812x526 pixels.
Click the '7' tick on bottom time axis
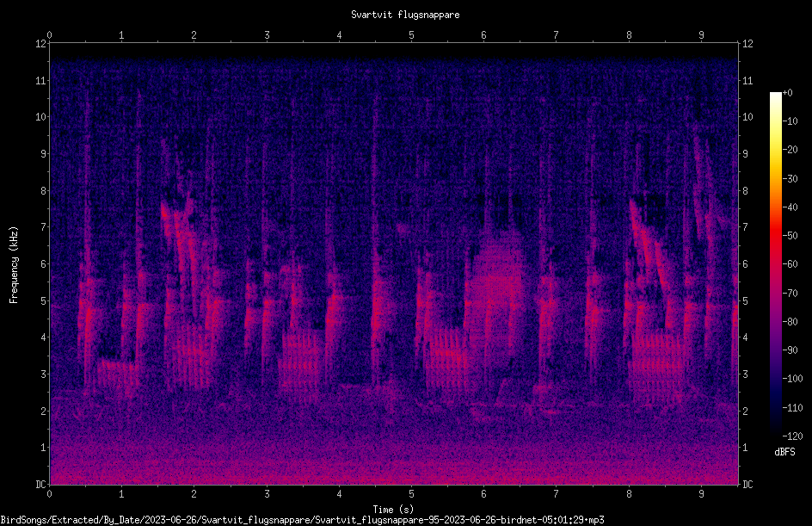557,494
